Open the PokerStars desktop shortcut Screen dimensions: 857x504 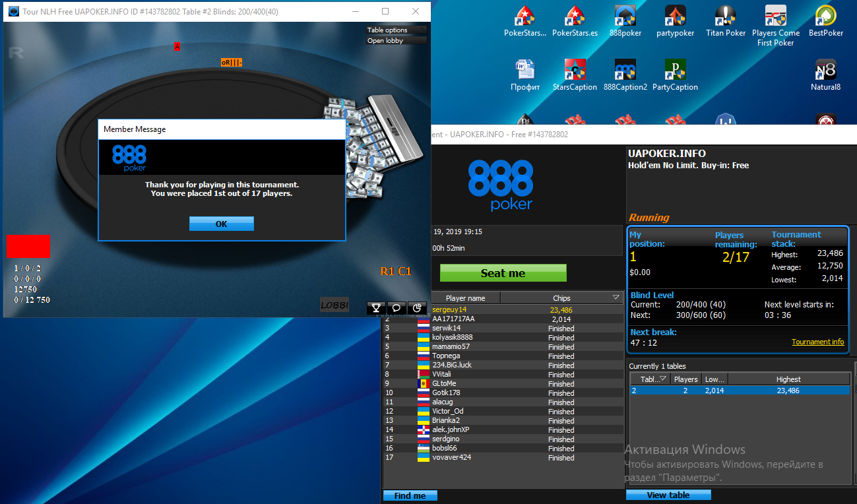(524, 21)
